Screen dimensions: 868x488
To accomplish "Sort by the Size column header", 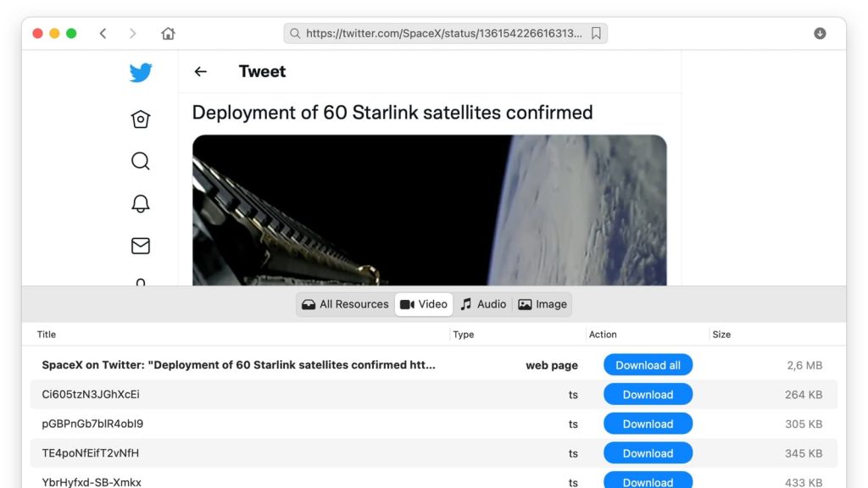I will (x=721, y=335).
